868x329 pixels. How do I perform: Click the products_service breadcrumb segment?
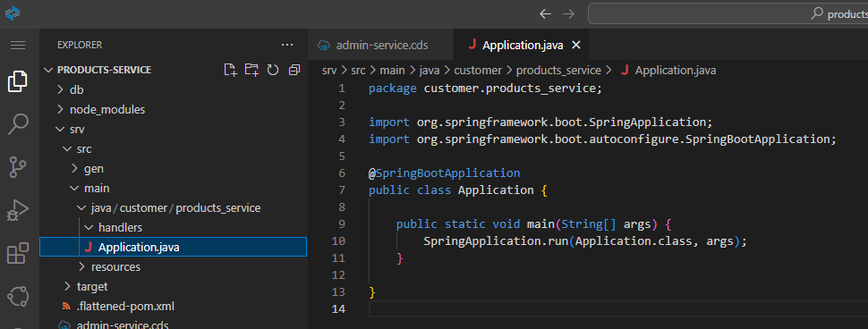[x=558, y=71]
